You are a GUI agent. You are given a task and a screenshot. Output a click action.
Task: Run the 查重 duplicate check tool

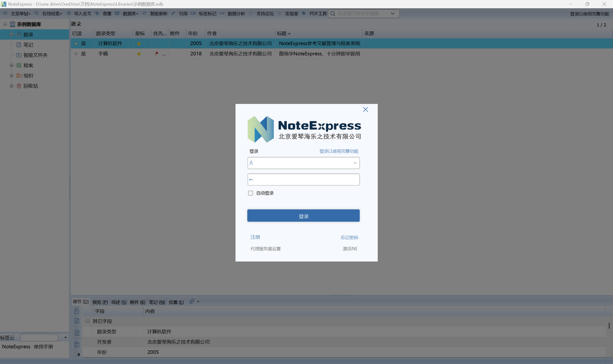[x=106, y=13]
